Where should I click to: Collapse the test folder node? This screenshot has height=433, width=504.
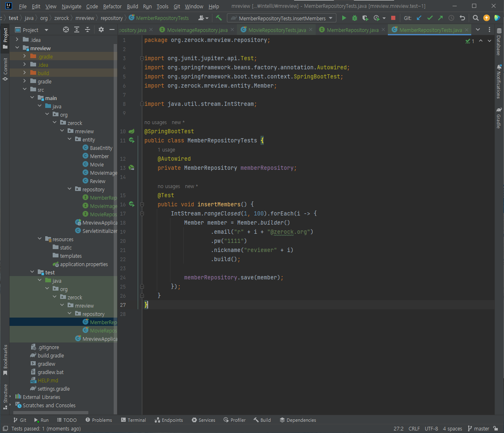[32, 272]
